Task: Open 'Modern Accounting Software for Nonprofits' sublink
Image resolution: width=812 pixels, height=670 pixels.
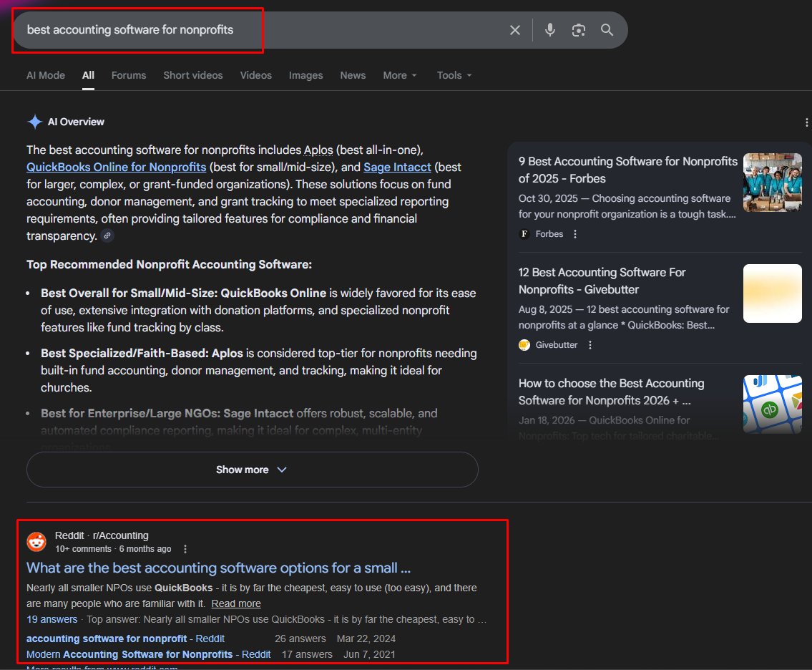Action: point(148,654)
